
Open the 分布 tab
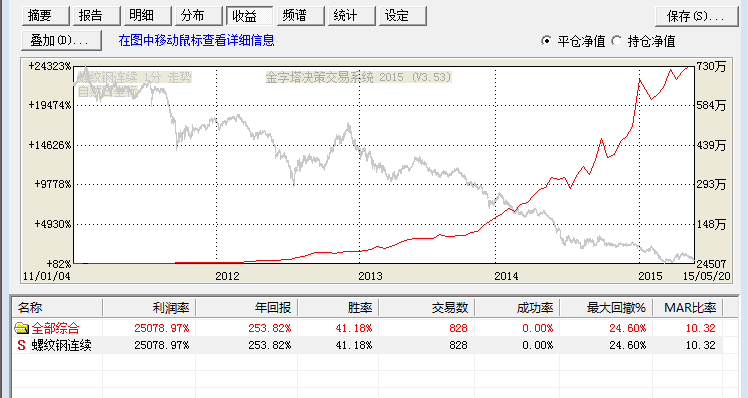tap(198, 16)
